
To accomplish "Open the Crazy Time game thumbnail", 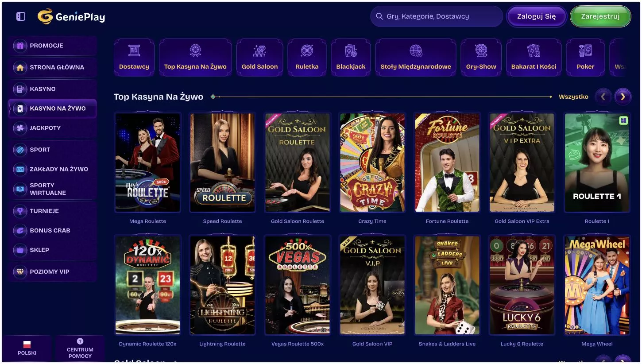I will tap(372, 163).
